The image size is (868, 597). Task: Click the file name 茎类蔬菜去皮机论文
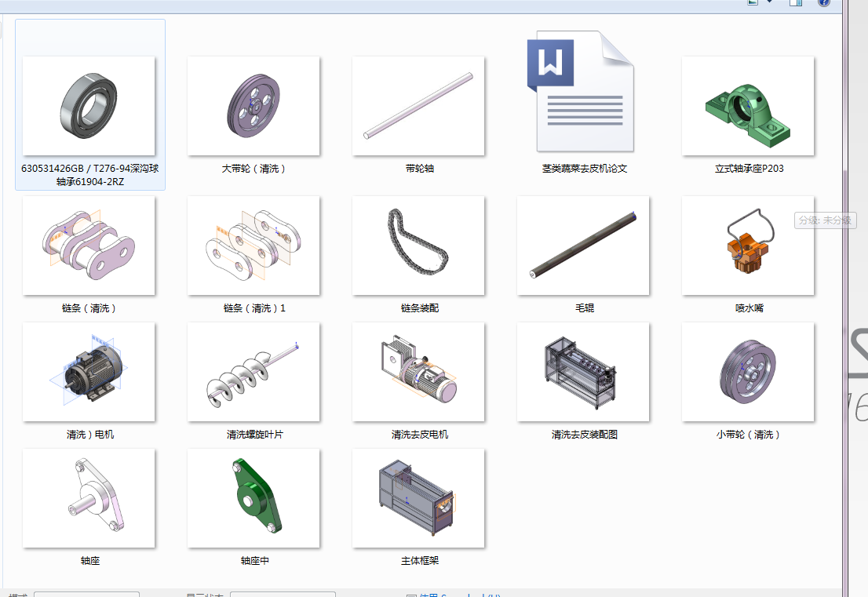point(585,169)
